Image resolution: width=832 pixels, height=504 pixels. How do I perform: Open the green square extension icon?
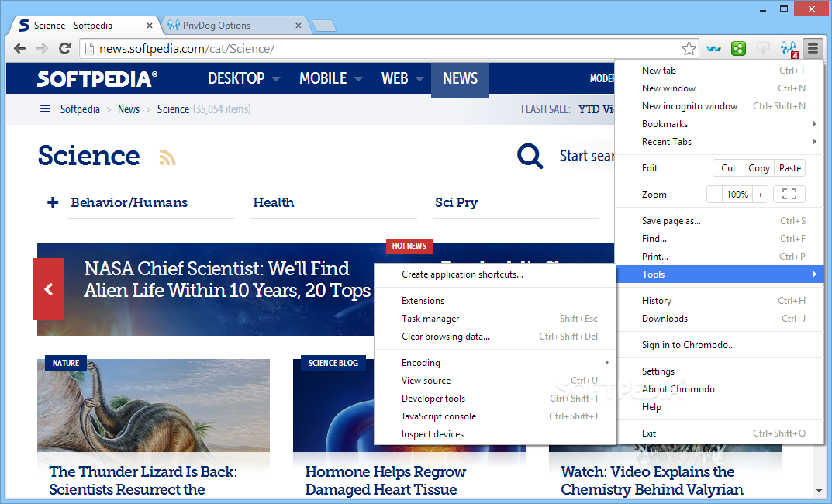[x=738, y=49]
